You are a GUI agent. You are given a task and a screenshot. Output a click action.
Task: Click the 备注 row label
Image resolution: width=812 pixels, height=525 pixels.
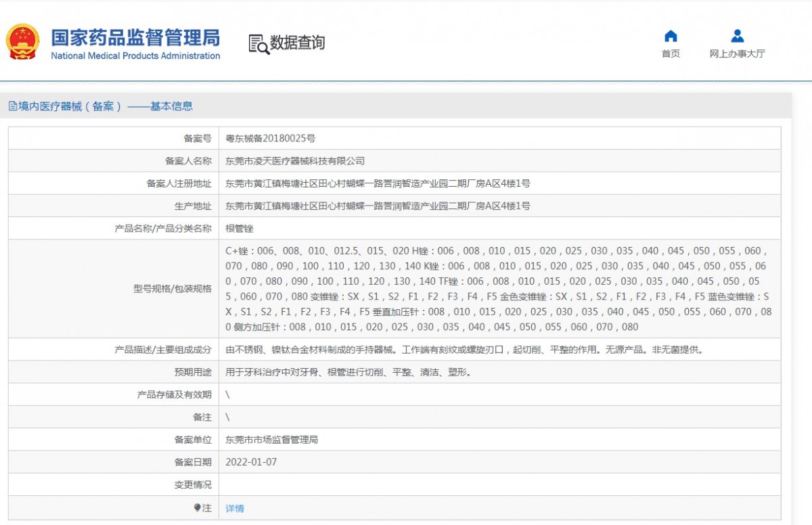tap(202, 417)
